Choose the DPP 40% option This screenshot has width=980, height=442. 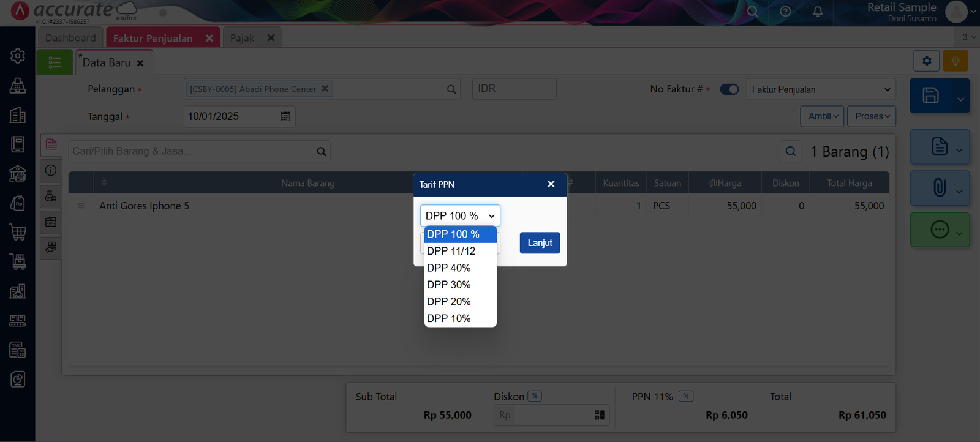pyautogui.click(x=449, y=268)
